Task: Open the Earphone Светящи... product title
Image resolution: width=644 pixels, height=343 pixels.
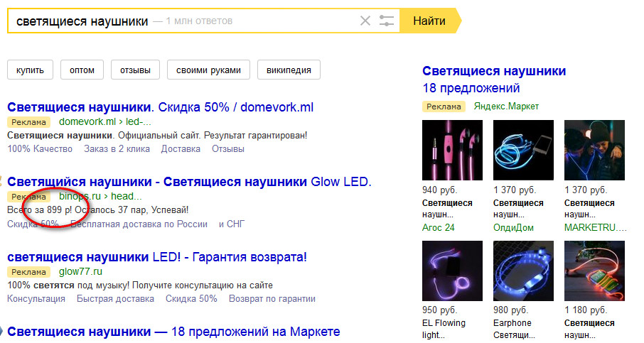Action: point(514,329)
